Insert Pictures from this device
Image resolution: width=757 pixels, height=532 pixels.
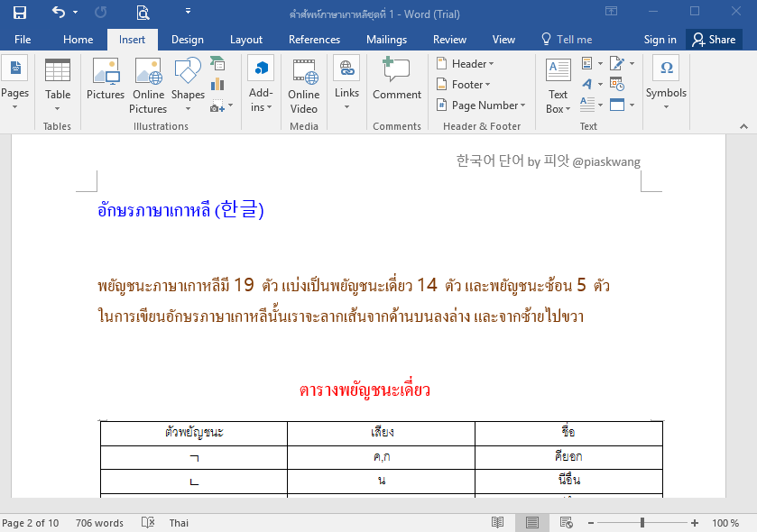click(106, 79)
